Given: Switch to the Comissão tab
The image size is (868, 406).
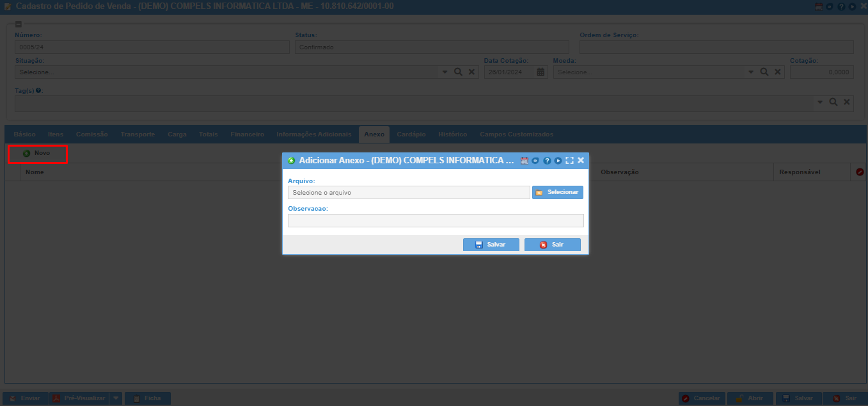Looking at the screenshot, I should point(91,134).
